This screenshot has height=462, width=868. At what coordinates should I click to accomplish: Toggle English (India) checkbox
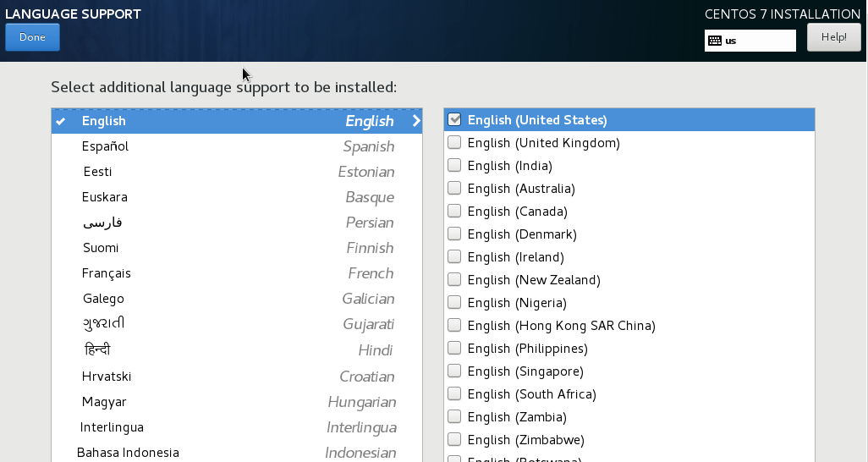(454, 166)
